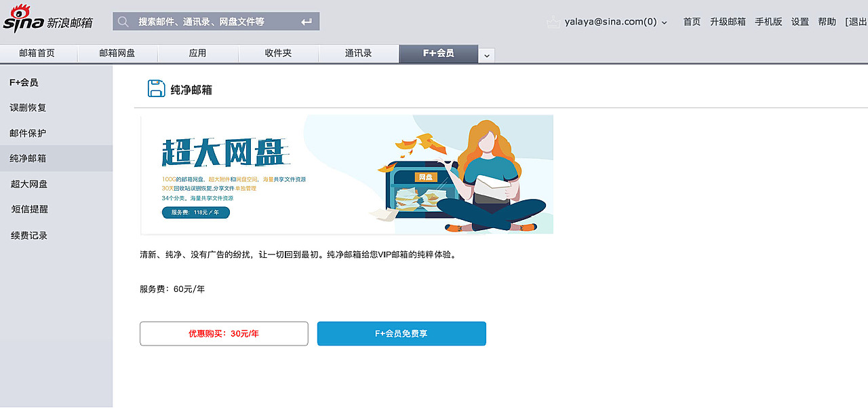This screenshot has width=868, height=408.
Task: Open the 收件夹 tab
Action: click(x=278, y=53)
